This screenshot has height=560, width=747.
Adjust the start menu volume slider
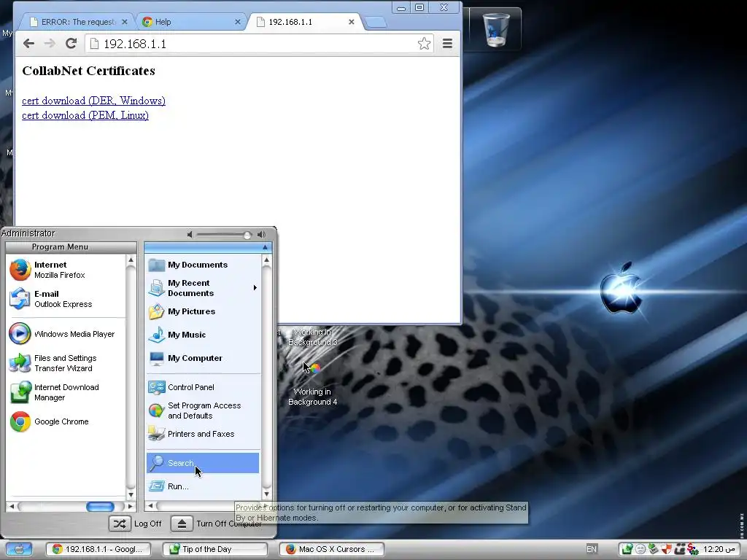[x=247, y=235]
